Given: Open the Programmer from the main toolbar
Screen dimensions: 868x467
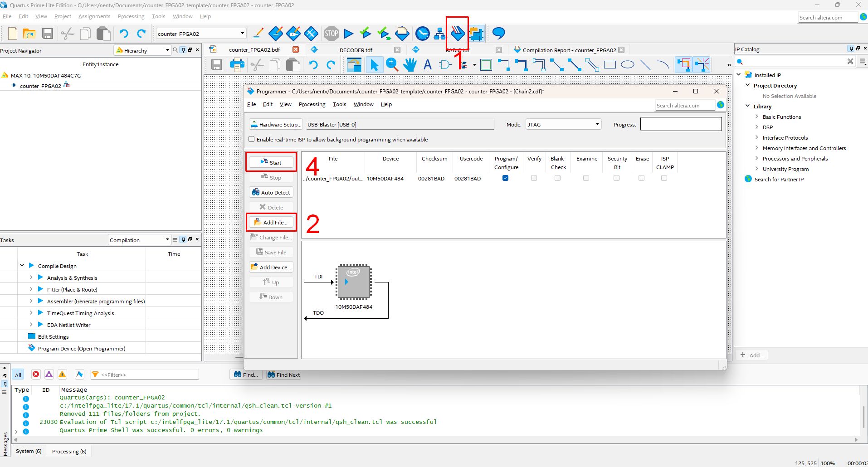Looking at the screenshot, I should [458, 33].
